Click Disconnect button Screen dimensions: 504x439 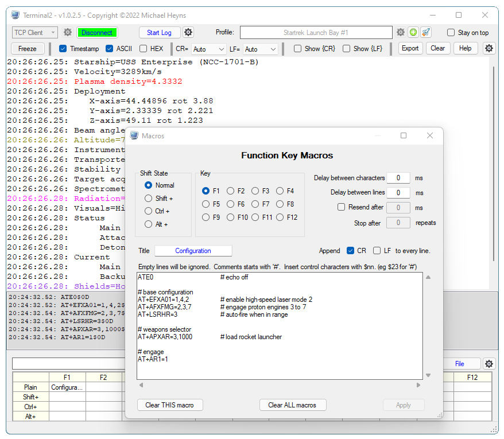click(x=97, y=33)
